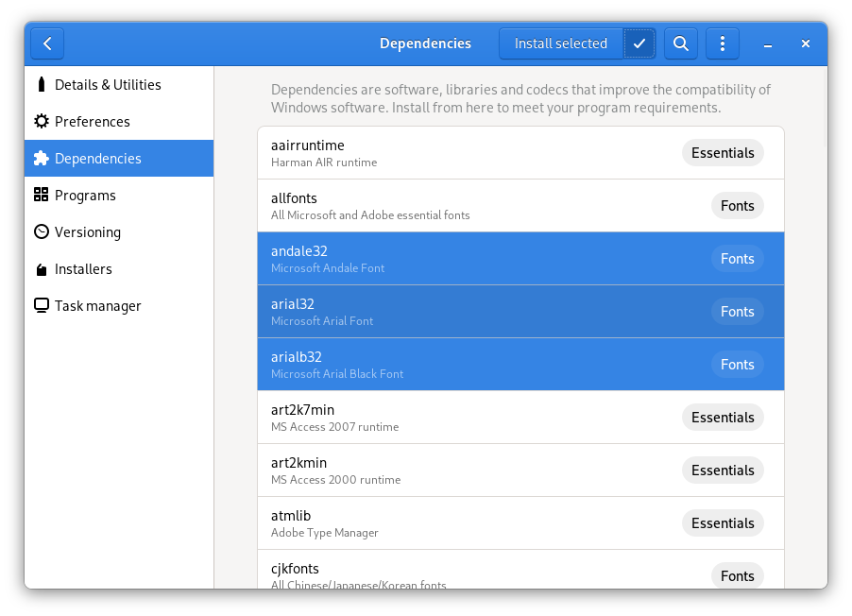Click the Fonts tag on allfonts
852x616 pixels.
pyautogui.click(x=737, y=205)
